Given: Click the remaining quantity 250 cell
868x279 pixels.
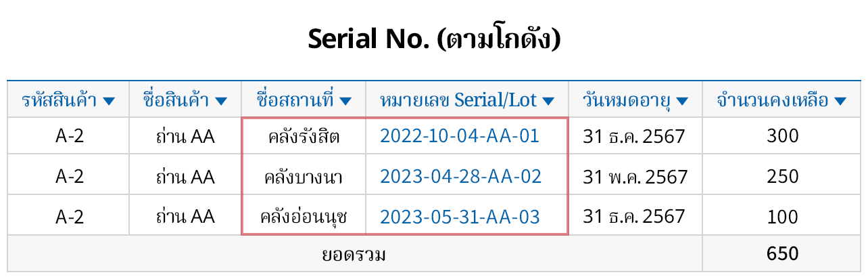Looking at the screenshot, I should tap(783, 177).
